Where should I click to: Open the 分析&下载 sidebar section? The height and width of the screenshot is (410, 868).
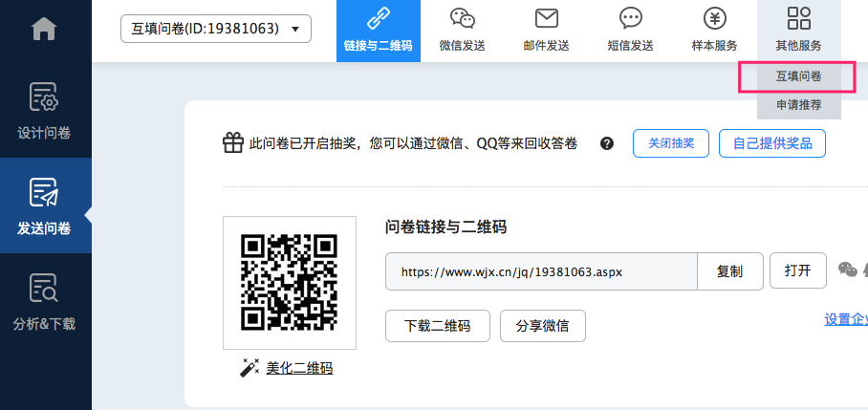tap(44, 301)
